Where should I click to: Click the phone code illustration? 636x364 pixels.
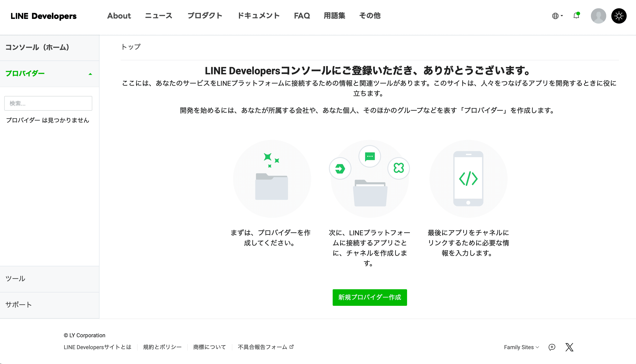pos(468,179)
